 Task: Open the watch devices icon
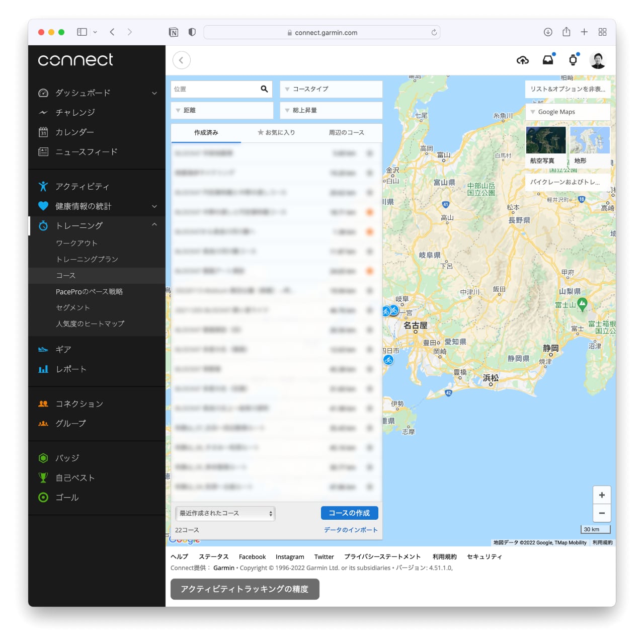pos(573,60)
